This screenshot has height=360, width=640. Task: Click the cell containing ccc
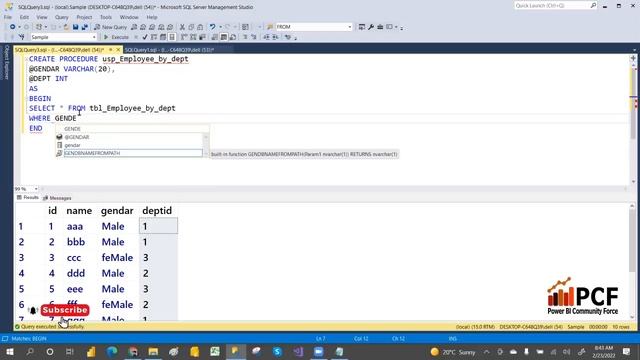click(74, 258)
